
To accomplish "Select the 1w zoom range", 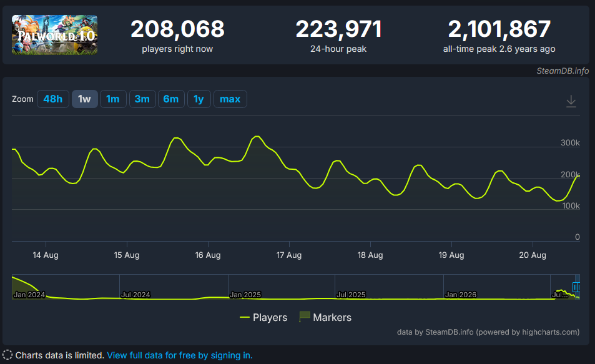I will point(84,99).
